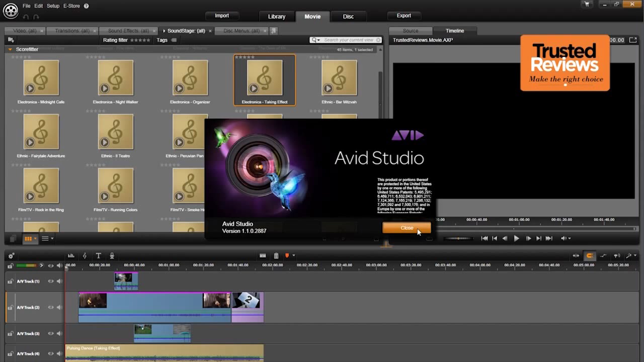Open the title creator T tool
This screenshot has height=362, width=644.
pos(98,256)
